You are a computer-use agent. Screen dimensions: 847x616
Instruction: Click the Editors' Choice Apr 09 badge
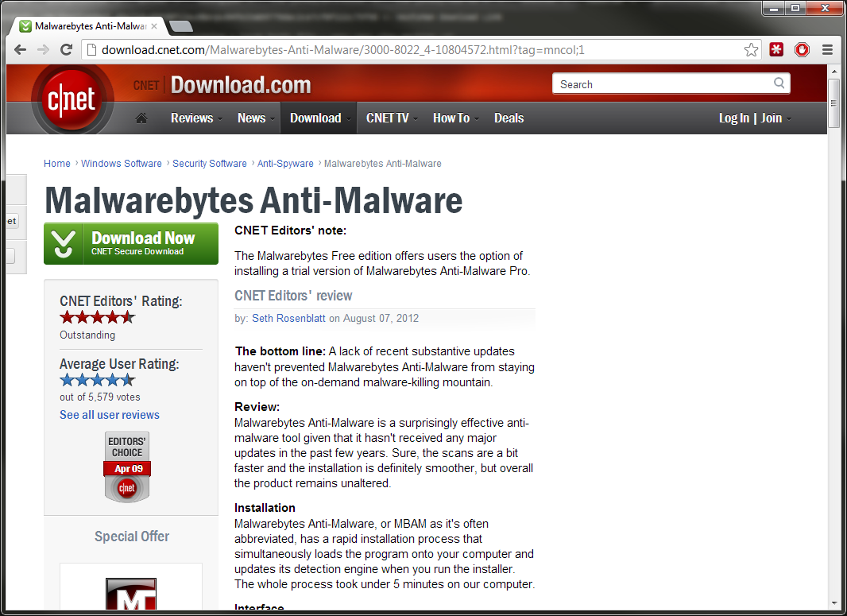click(x=127, y=467)
